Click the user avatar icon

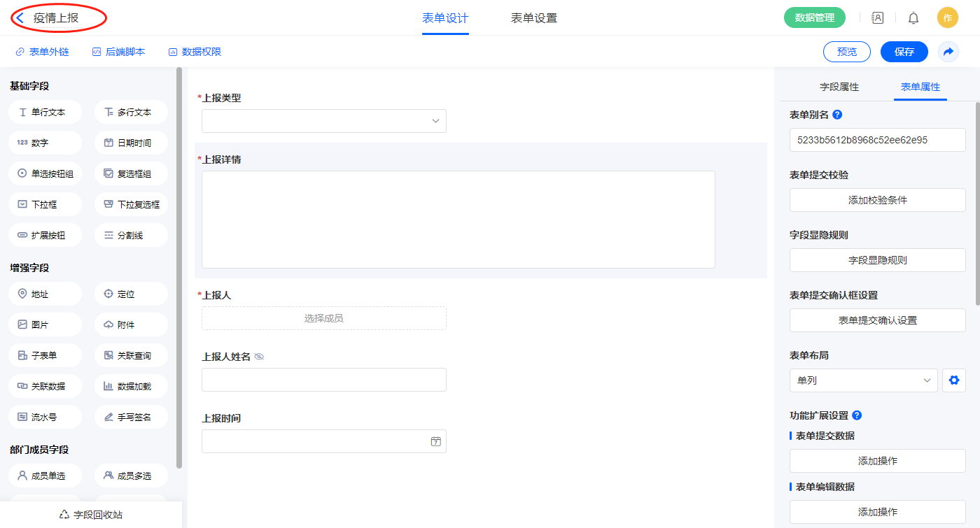947,18
